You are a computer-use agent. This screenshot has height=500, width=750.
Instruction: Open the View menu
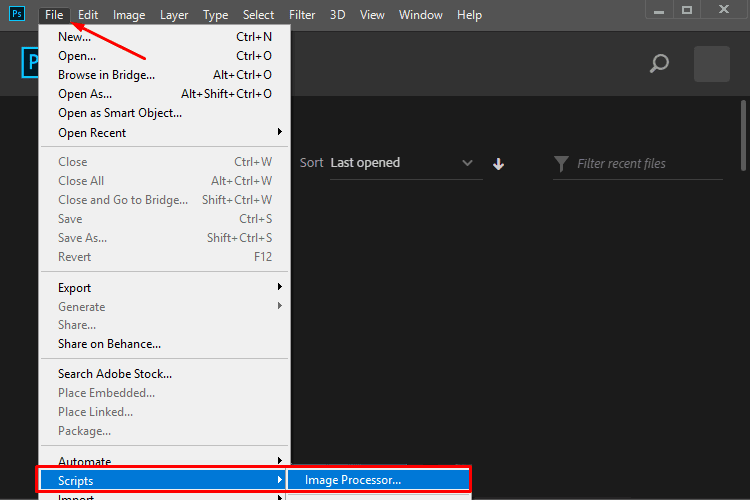(x=372, y=15)
